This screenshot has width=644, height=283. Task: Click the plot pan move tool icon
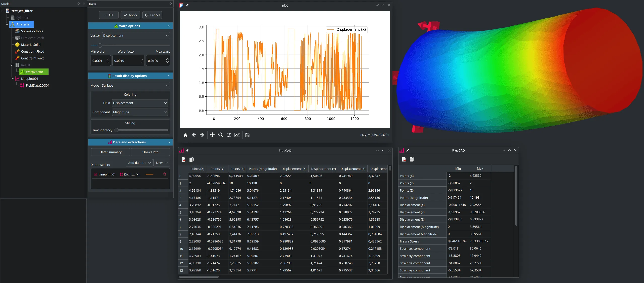(x=212, y=135)
